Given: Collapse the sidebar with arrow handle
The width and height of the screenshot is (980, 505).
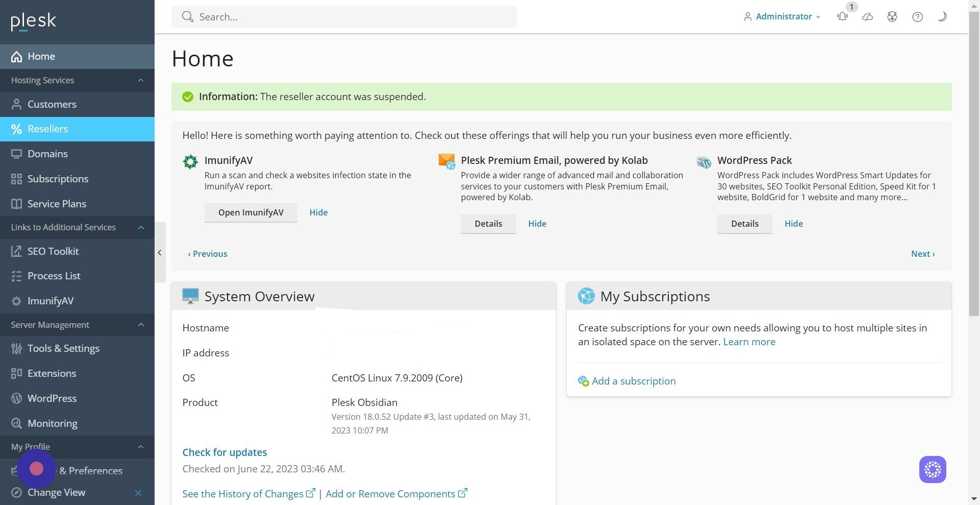Looking at the screenshot, I should point(160,252).
